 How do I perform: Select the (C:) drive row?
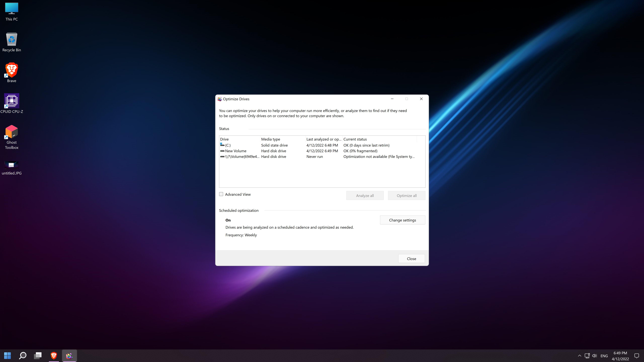coord(228,145)
